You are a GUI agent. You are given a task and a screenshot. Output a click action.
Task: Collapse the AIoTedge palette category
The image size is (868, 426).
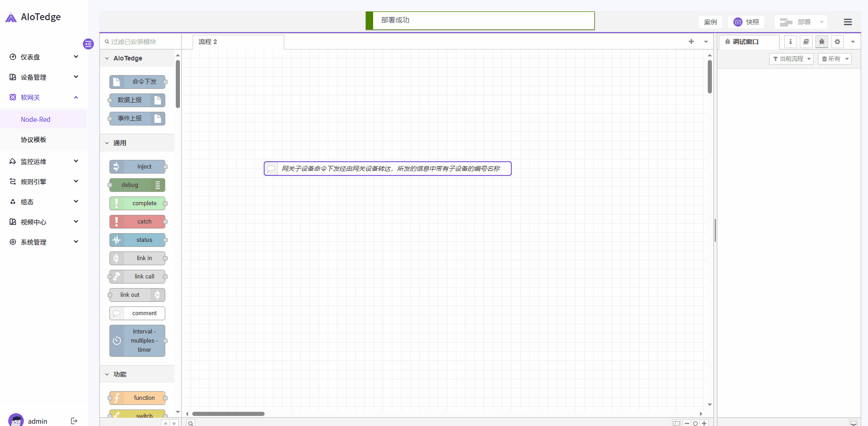[107, 59]
